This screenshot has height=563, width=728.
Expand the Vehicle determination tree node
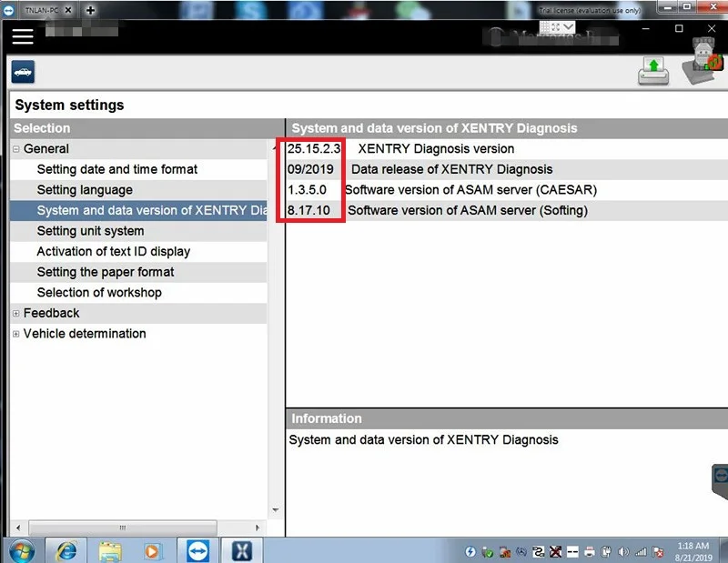tap(16, 334)
